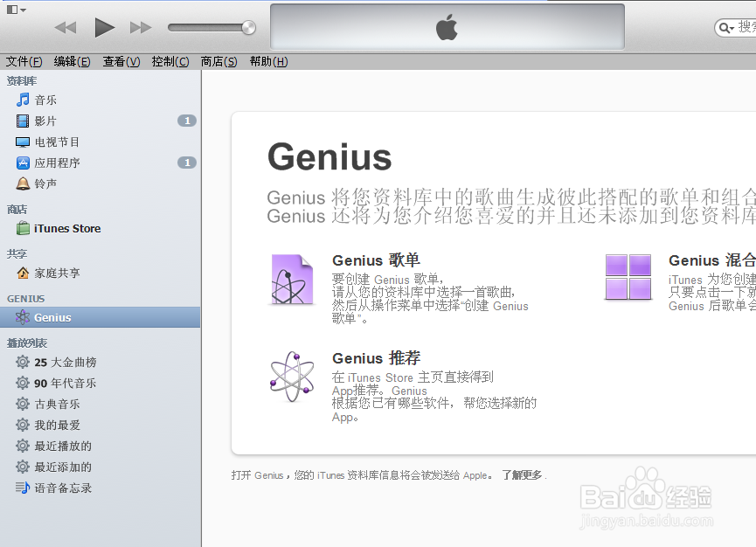This screenshot has height=547, width=756.
Task: Open the 编辑(E) menu
Action: click(x=73, y=62)
